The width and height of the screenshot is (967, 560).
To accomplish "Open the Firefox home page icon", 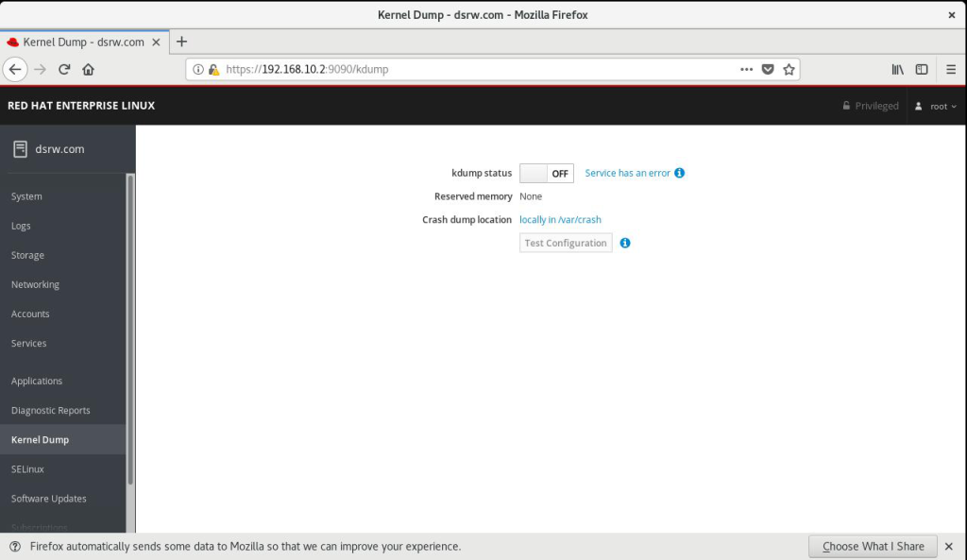I will click(x=88, y=69).
